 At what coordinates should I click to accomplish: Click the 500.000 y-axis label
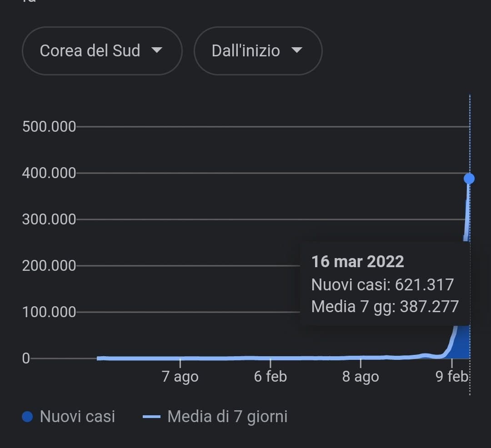pos(49,127)
